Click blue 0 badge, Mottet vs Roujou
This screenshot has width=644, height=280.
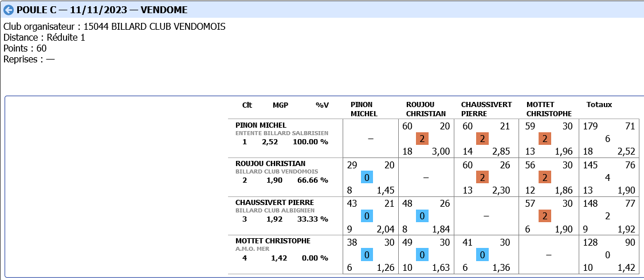point(422,255)
